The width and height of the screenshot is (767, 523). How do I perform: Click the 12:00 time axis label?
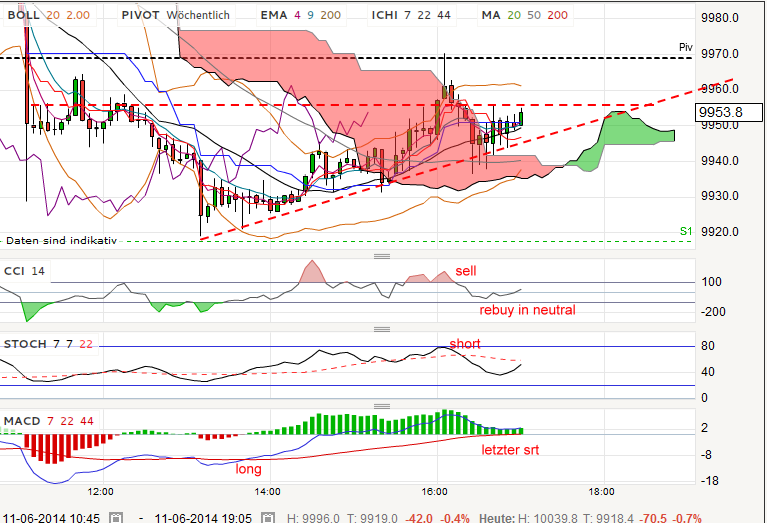click(101, 492)
